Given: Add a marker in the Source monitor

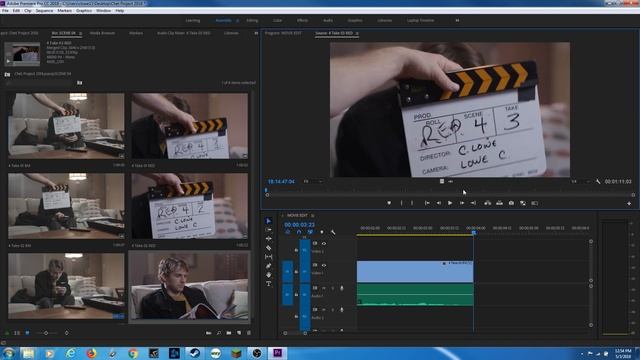Looking at the screenshot, I should point(389,203).
